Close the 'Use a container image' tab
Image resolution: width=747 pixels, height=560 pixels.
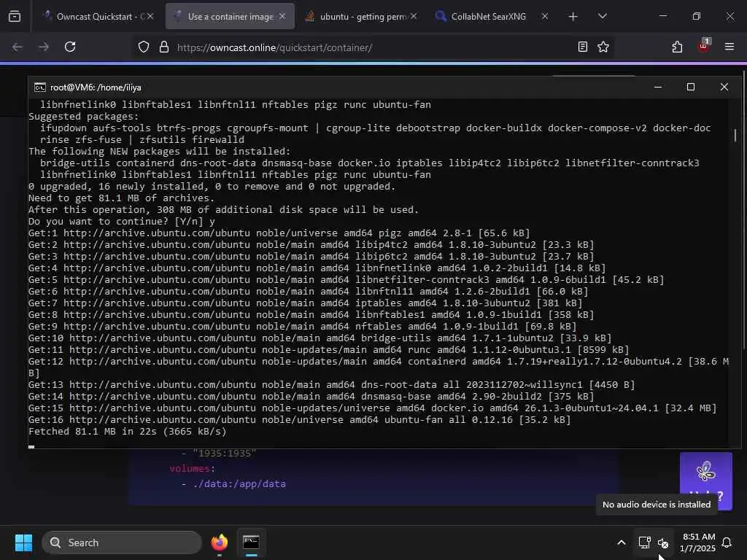[x=282, y=16]
